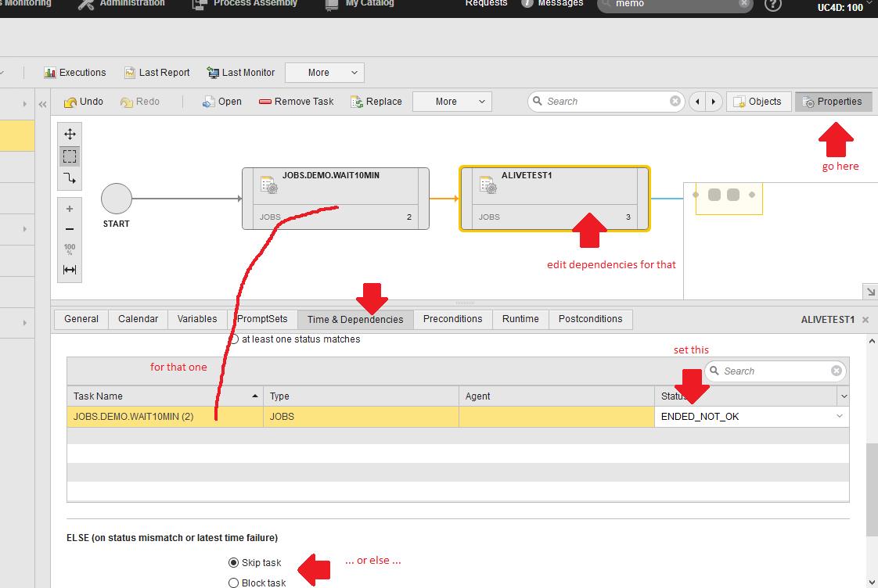Open the Properties panel
The height and width of the screenshot is (588, 878).
click(833, 101)
